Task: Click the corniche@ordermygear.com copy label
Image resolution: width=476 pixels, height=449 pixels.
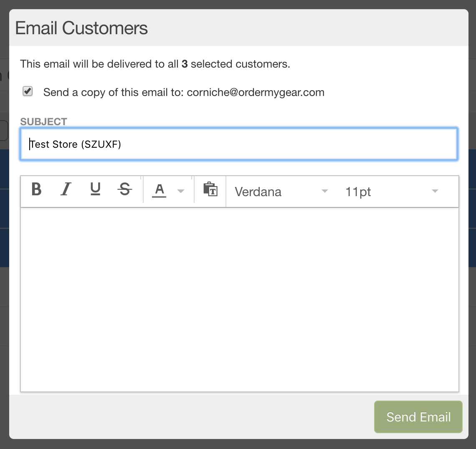Action: 184,92
